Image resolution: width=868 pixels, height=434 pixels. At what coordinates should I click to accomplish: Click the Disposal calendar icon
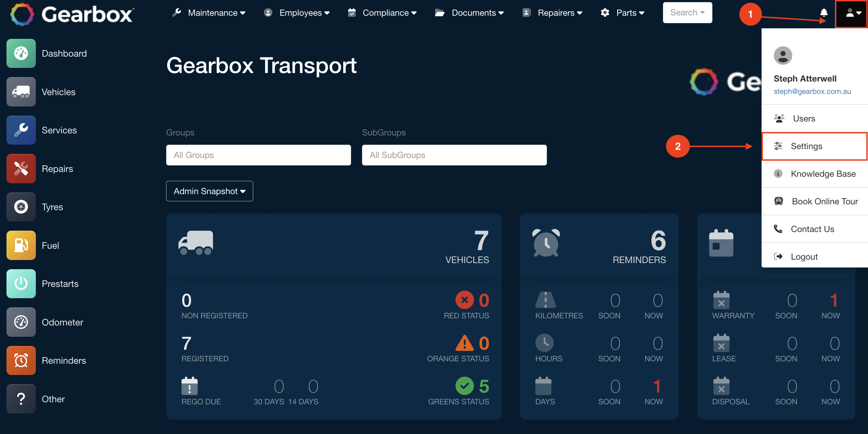click(x=721, y=386)
